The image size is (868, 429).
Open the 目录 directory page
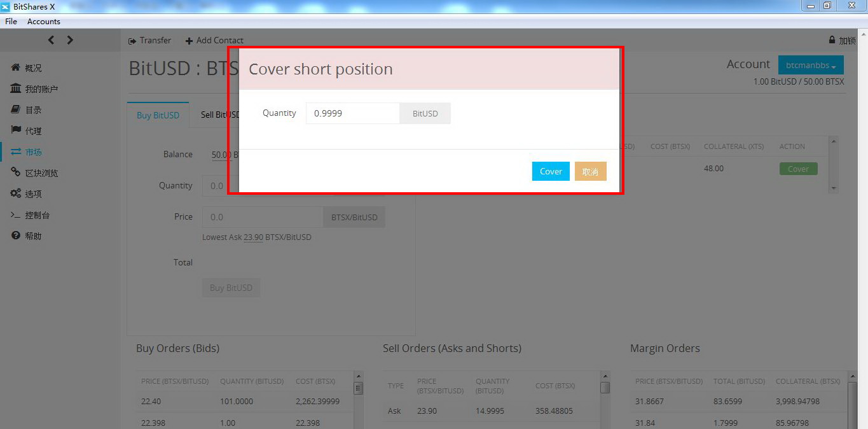click(26, 110)
